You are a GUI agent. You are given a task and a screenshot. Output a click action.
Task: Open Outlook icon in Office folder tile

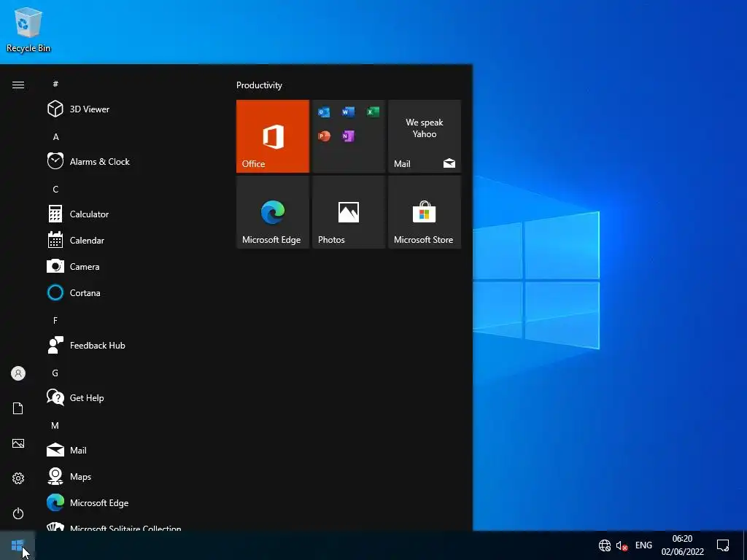pyautogui.click(x=324, y=112)
